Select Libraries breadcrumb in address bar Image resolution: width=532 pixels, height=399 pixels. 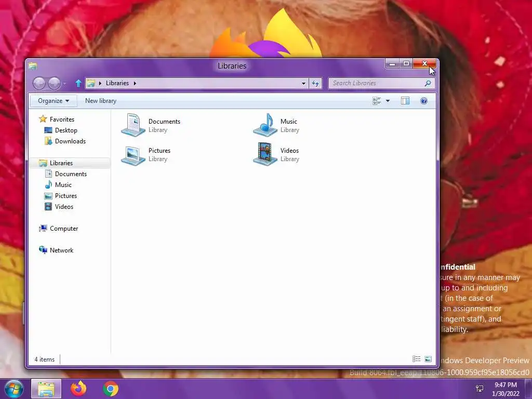coord(117,83)
